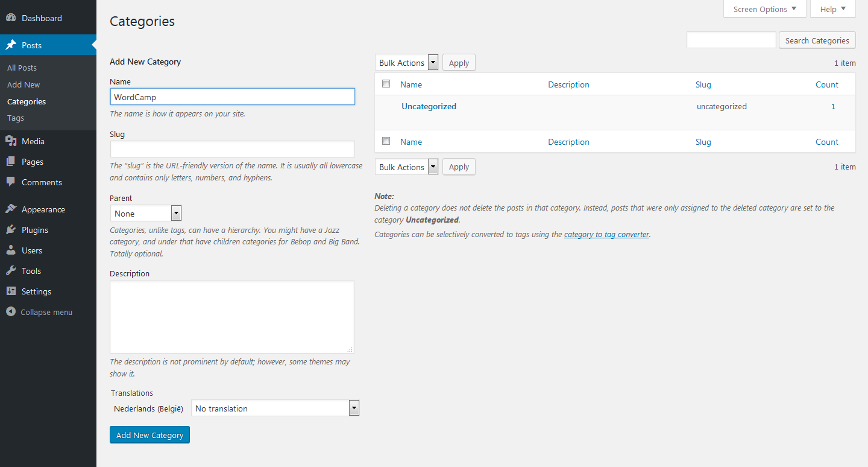
Task: Click the Appearance paintbrush icon
Action: pos(11,209)
